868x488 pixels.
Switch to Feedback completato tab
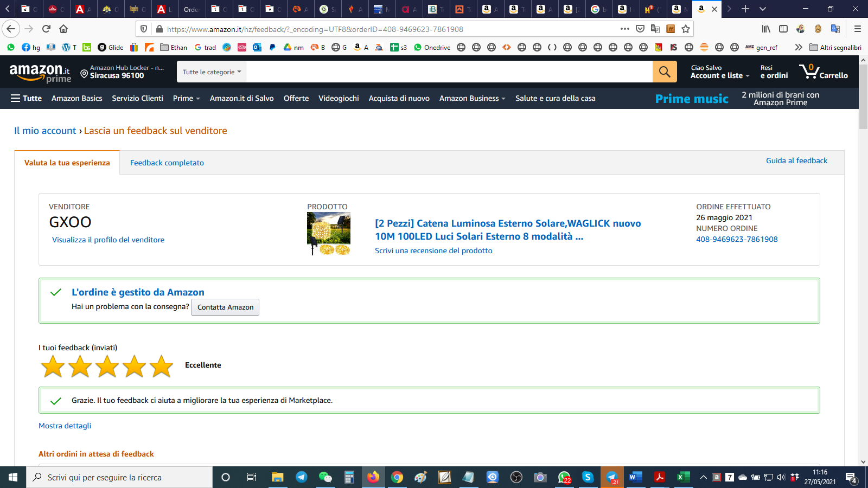(167, 163)
